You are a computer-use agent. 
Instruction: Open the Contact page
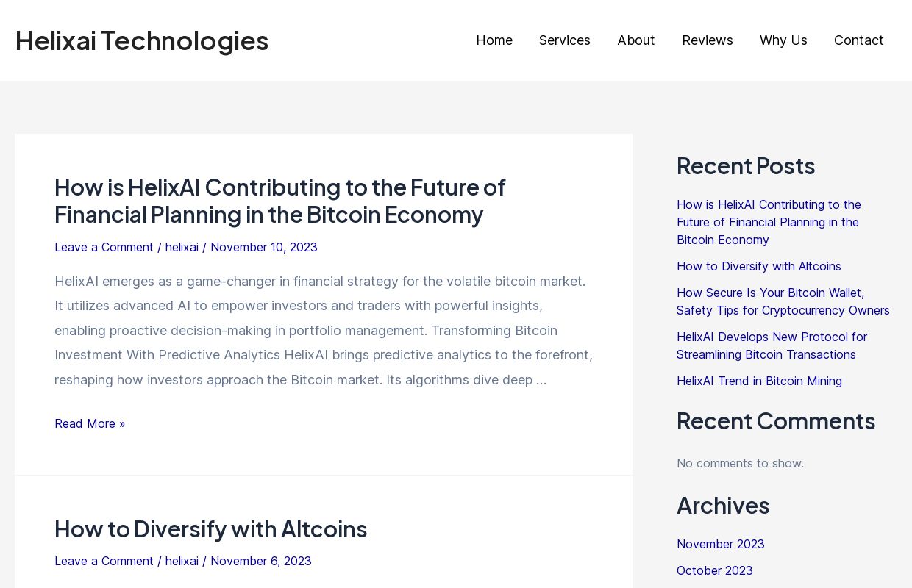(858, 40)
